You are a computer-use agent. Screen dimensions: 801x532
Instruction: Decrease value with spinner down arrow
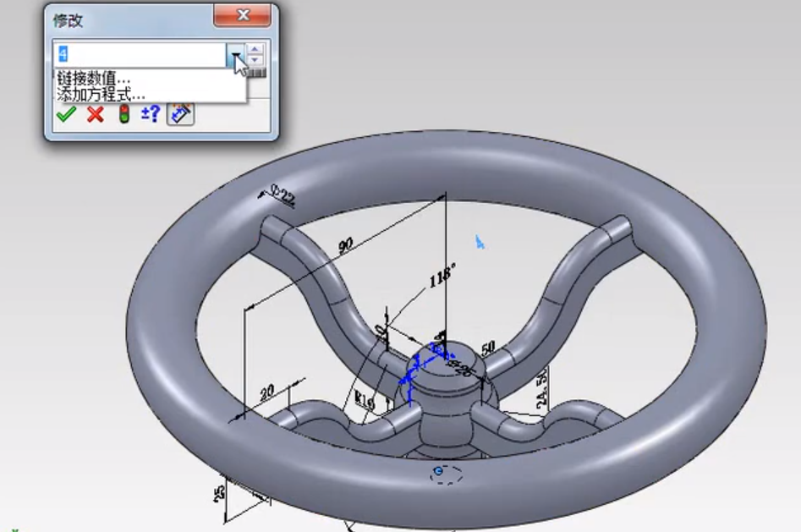click(x=255, y=60)
